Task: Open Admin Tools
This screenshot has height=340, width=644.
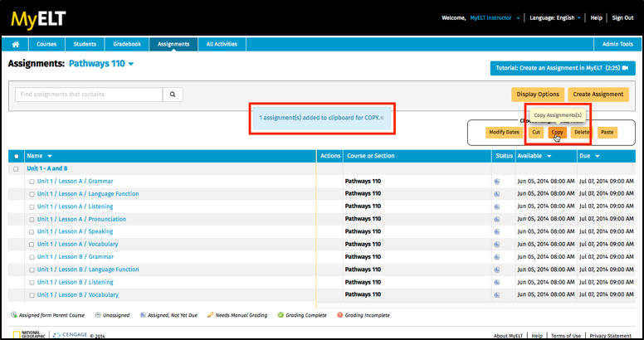Action: point(617,44)
